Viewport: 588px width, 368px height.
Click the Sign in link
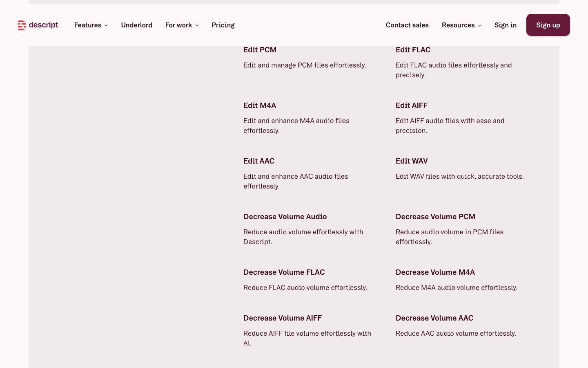[505, 25]
